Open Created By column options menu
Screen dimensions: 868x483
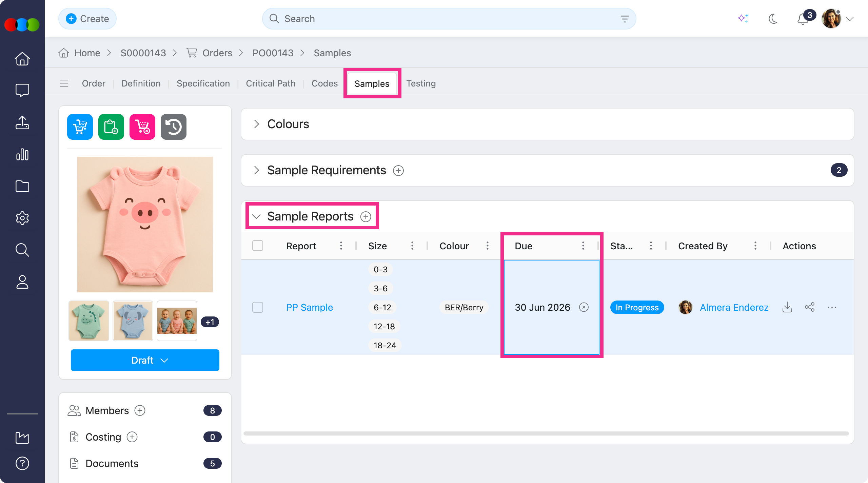[x=755, y=246]
